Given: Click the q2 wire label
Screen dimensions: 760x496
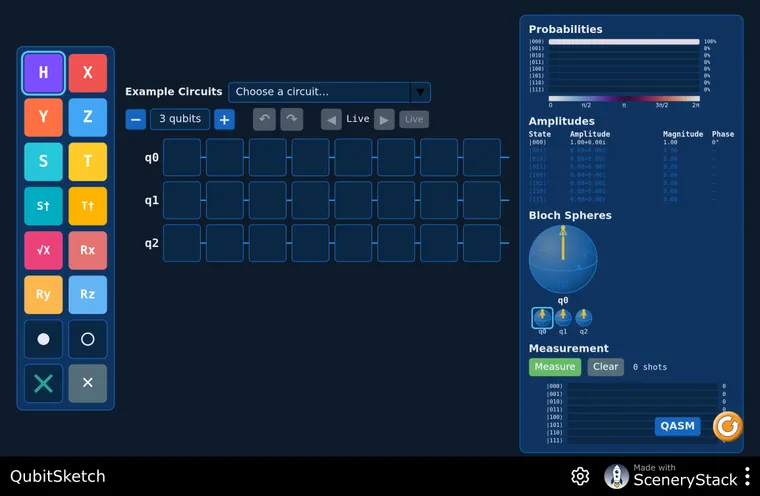Looking at the screenshot, I should point(152,243).
